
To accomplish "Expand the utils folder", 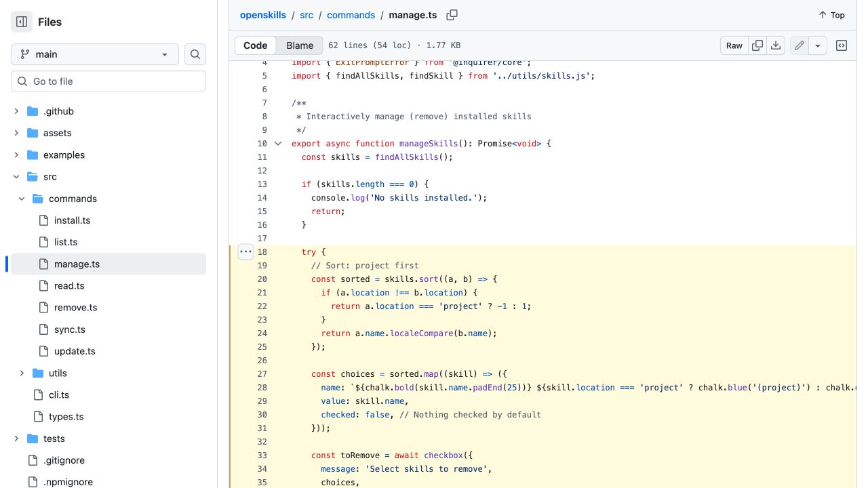I will [22, 373].
